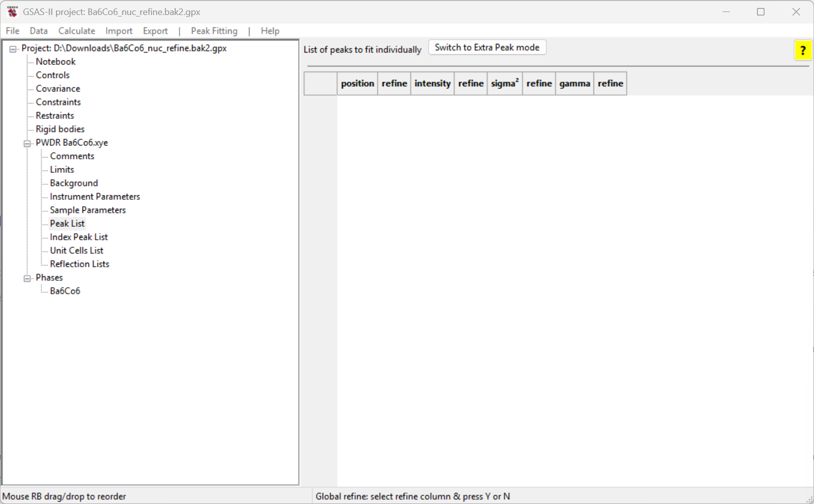Select the Sample Parameters tree item
This screenshot has width=814, height=504.
88,210
